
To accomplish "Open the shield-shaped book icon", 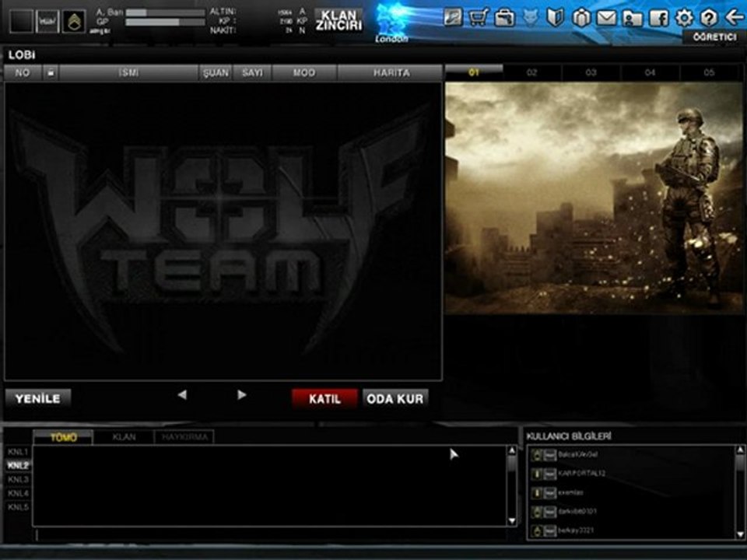I will (x=555, y=18).
